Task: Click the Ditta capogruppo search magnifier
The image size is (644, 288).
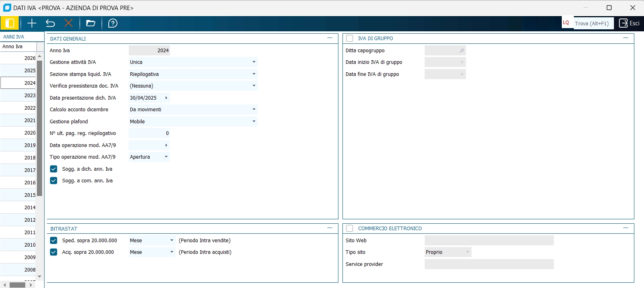Action: tap(462, 51)
